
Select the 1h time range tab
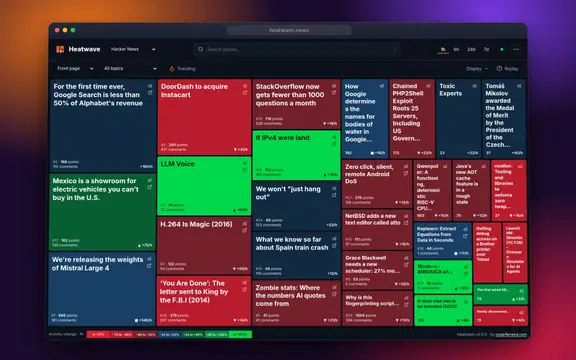tap(443, 49)
